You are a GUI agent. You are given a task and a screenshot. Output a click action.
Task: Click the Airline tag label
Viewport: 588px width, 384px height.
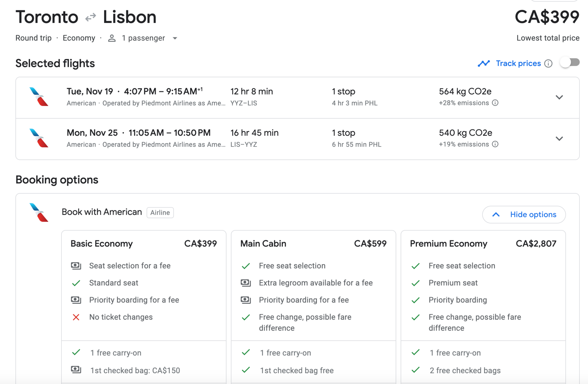click(160, 213)
